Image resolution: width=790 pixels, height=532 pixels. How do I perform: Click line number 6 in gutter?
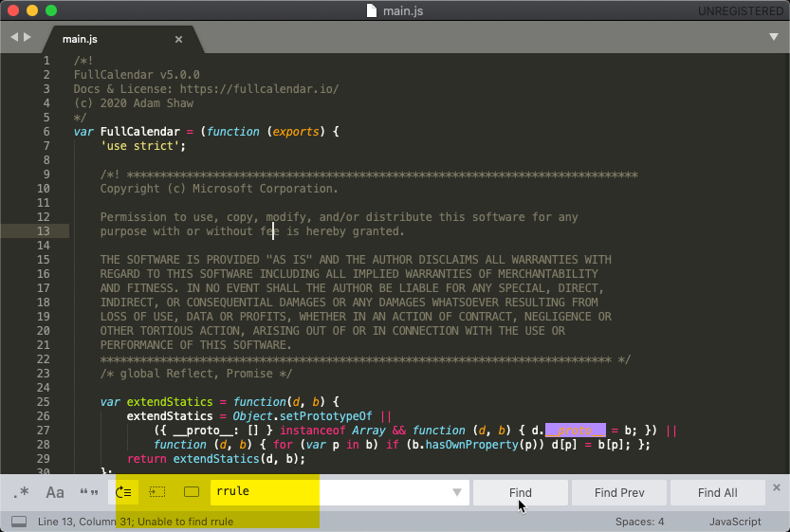pos(46,132)
